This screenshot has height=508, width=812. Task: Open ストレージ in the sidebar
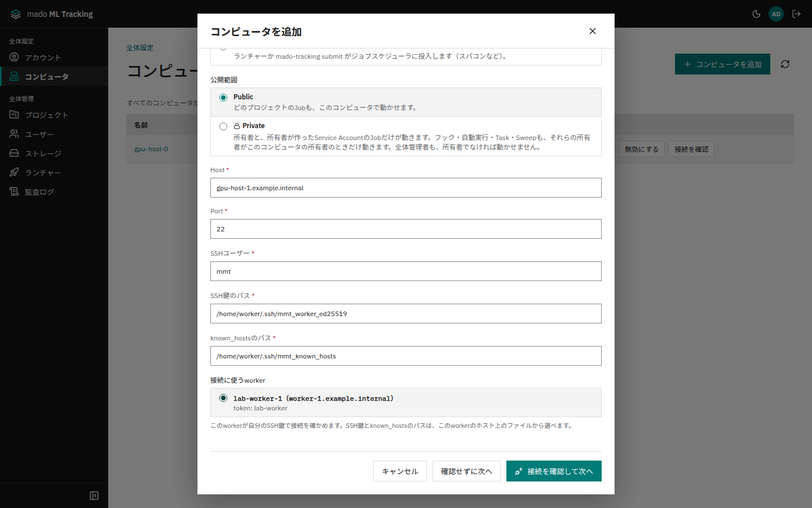tap(54, 154)
